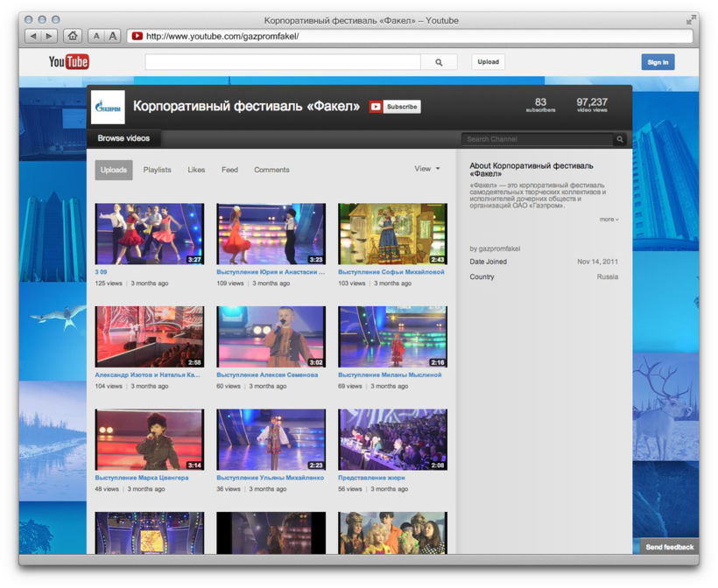The image size is (718, 588).
Task: Select the Likes tab
Action: click(196, 170)
